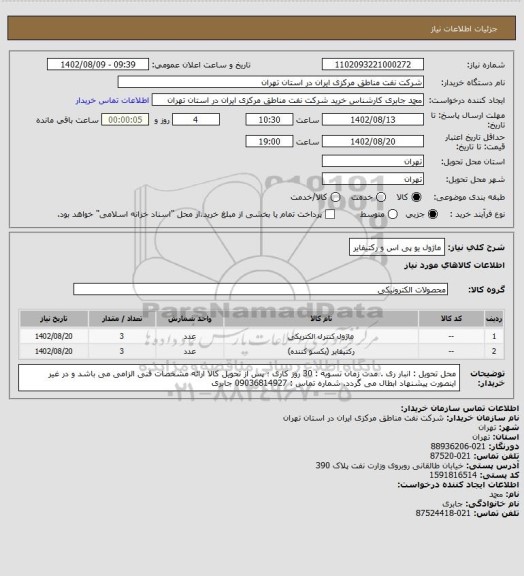Screen dimensions: 524x576
Task: Click the goods group field محصولات الکترونیکی
Action: [260, 289]
